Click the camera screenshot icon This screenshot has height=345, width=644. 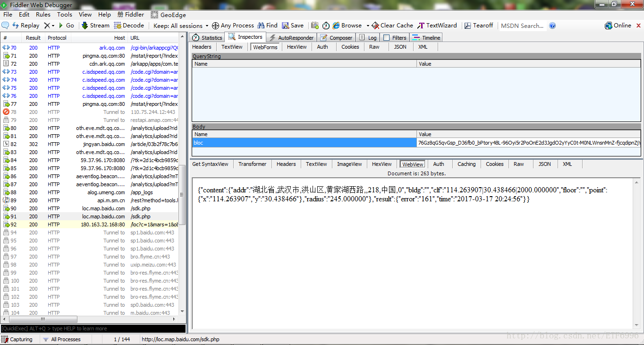point(315,26)
